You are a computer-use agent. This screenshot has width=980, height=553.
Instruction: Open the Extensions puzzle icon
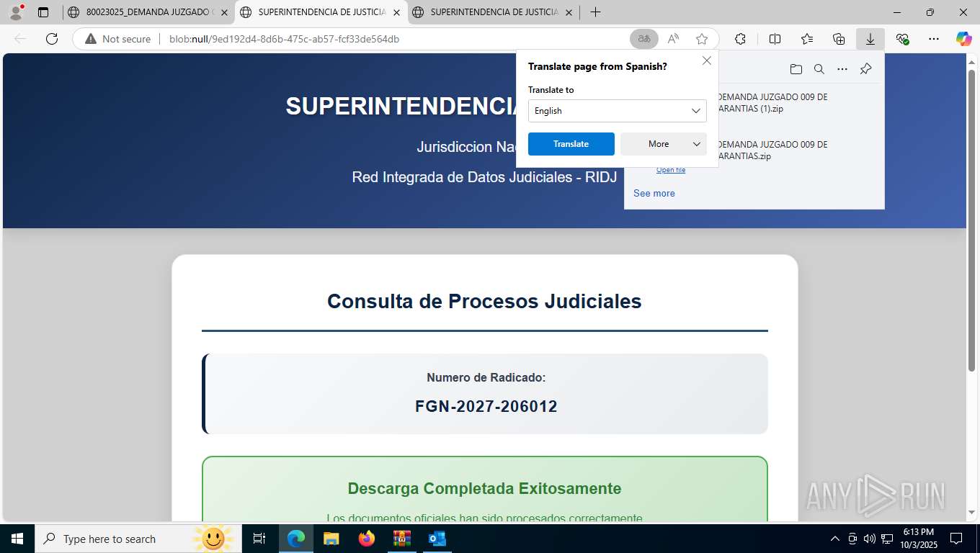click(740, 39)
